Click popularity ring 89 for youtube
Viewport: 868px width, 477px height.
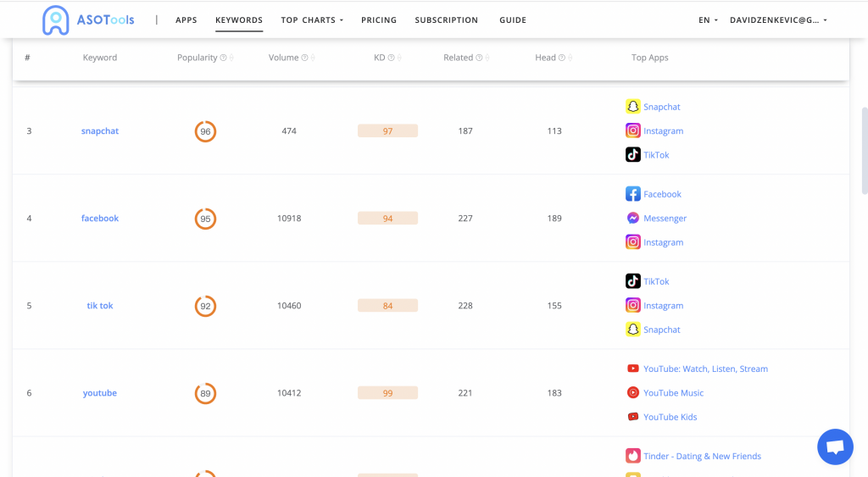205,393
